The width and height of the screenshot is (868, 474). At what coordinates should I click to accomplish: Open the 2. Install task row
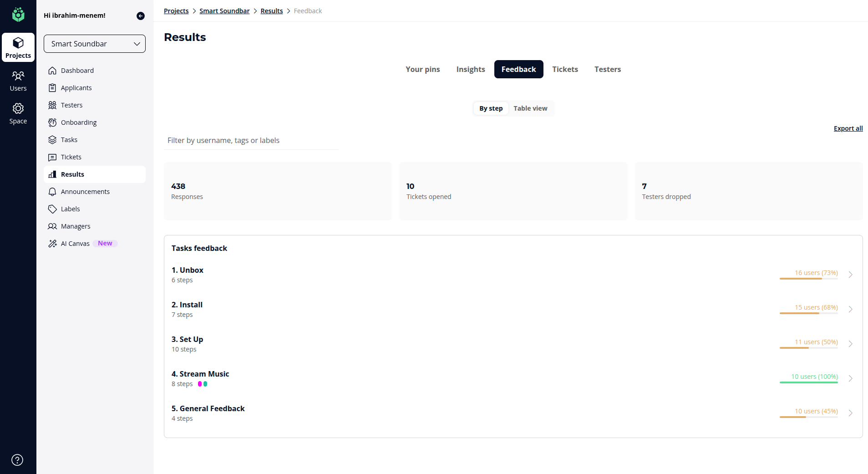click(513, 309)
